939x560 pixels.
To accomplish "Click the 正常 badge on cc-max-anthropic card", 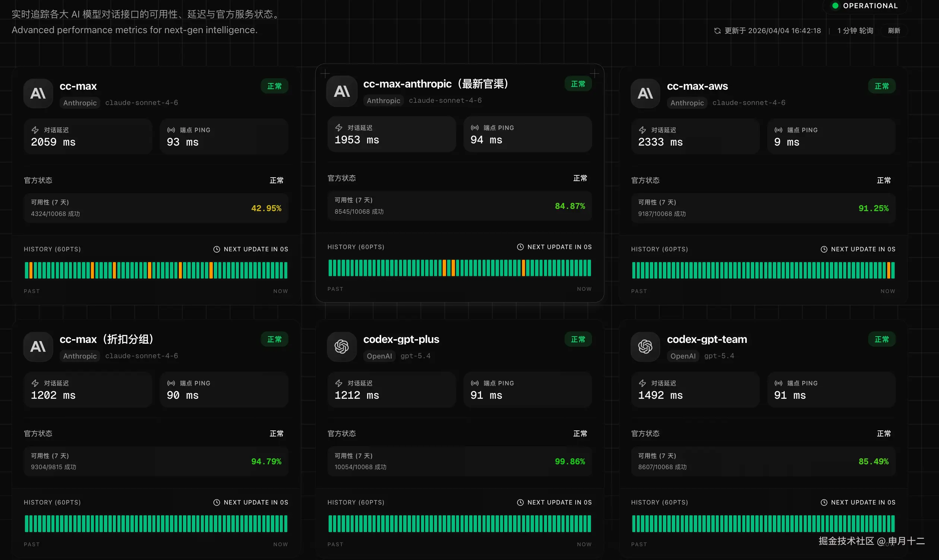I will point(578,84).
